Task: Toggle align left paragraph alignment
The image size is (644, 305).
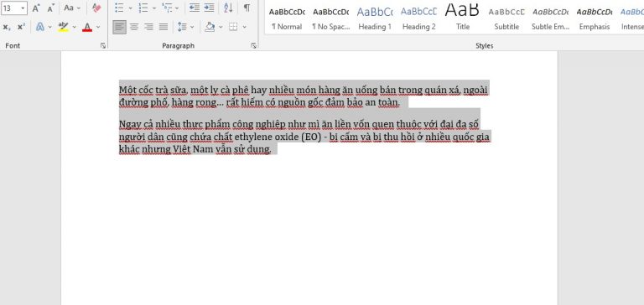Action: (120, 27)
